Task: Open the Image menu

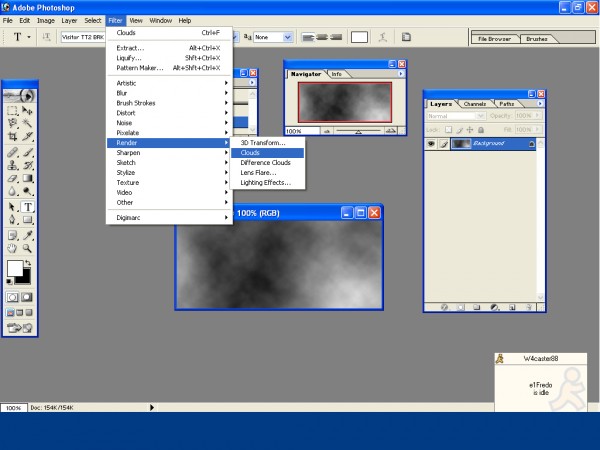Action: point(46,21)
